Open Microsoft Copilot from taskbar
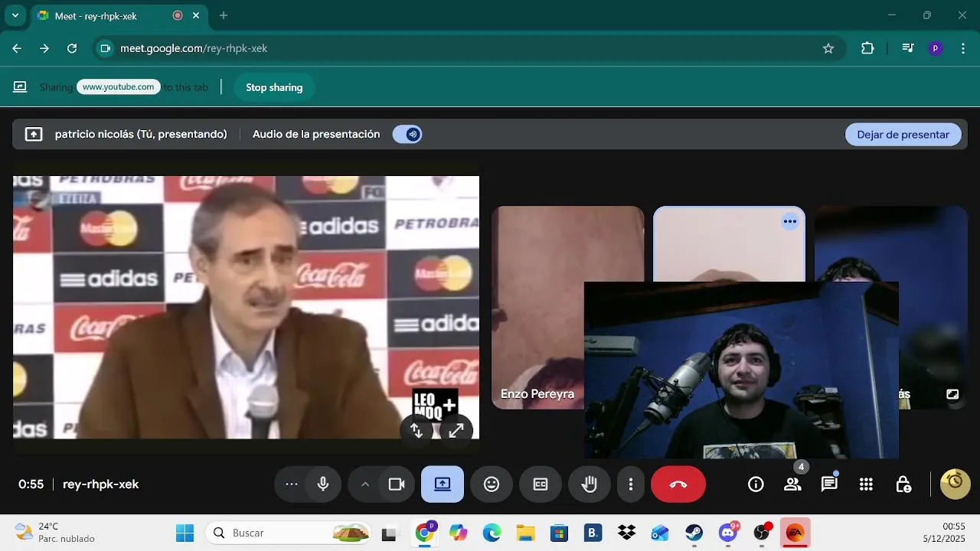 [x=459, y=533]
